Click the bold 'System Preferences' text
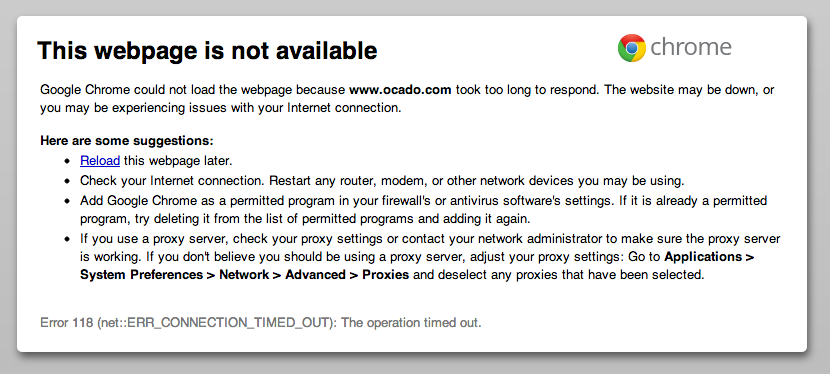Image resolution: width=830 pixels, height=374 pixels. click(x=141, y=275)
